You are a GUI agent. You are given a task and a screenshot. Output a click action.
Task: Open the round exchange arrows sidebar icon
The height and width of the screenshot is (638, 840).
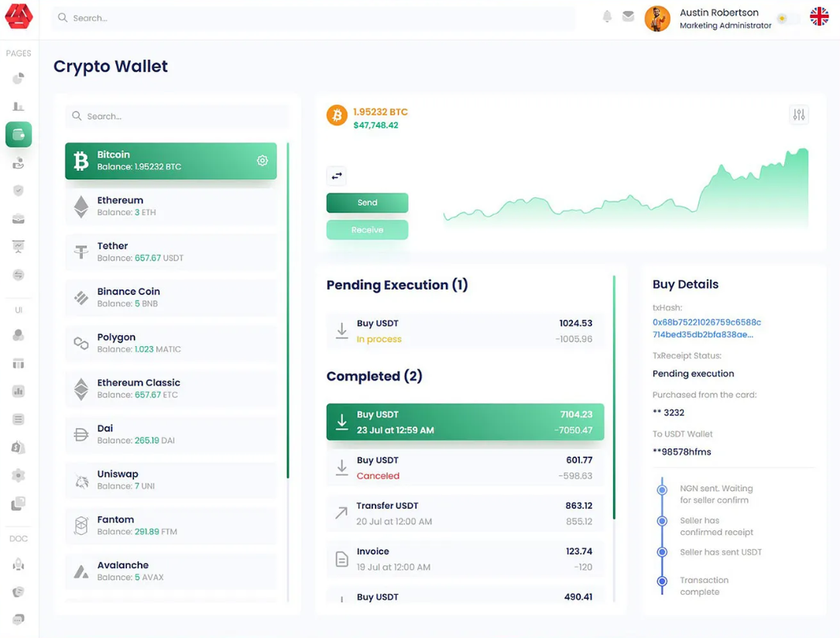point(19,275)
